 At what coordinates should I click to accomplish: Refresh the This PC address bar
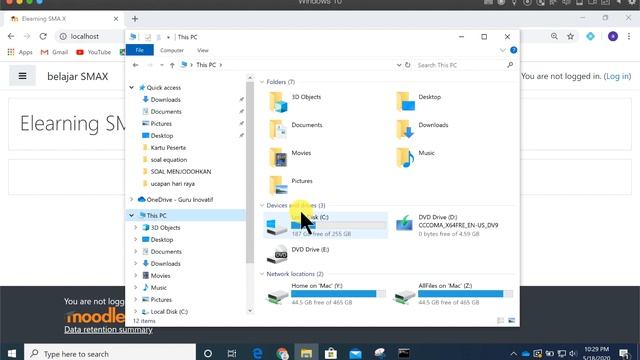407,65
